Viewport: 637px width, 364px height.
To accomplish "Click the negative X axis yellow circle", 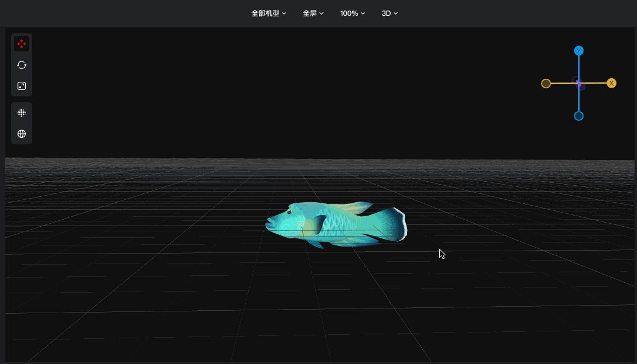I will [546, 84].
